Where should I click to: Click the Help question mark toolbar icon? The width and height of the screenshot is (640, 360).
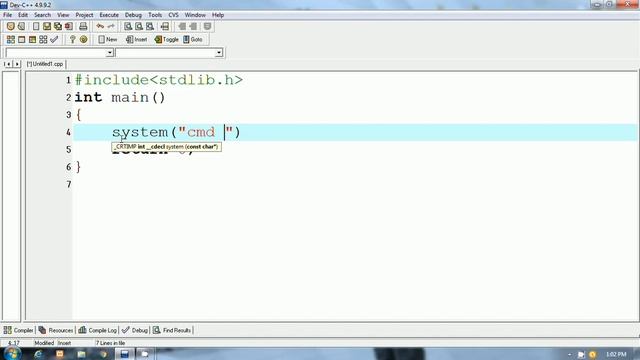73,39
